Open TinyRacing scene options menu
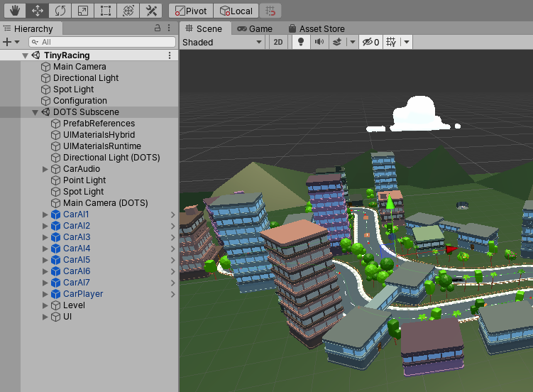The image size is (533, 392). [170, 55]
